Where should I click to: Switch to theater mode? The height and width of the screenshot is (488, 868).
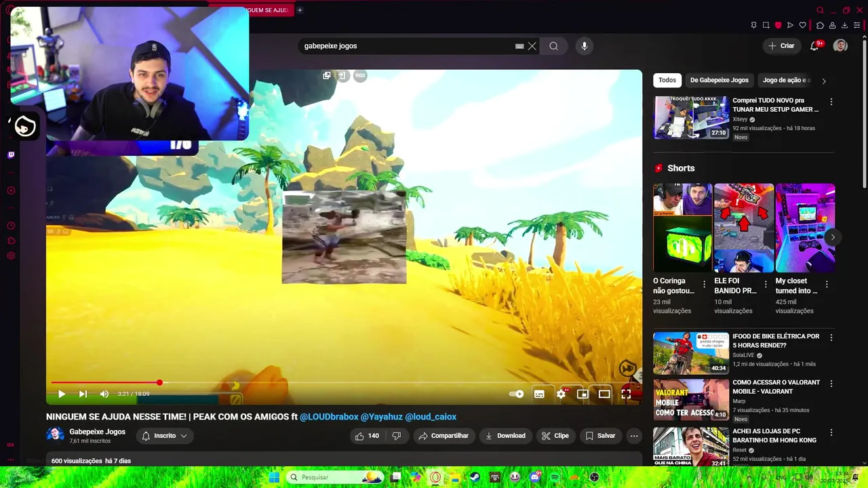[x=604, y=394]
